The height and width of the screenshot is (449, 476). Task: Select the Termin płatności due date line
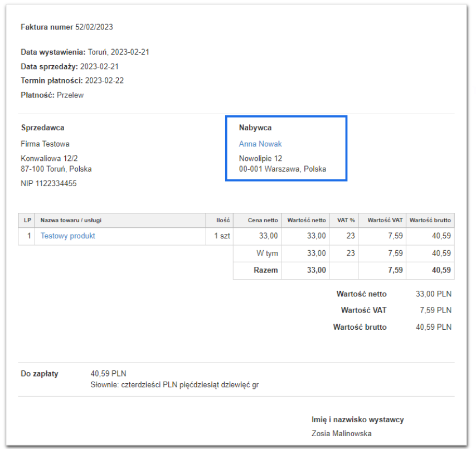pos(72,80)
